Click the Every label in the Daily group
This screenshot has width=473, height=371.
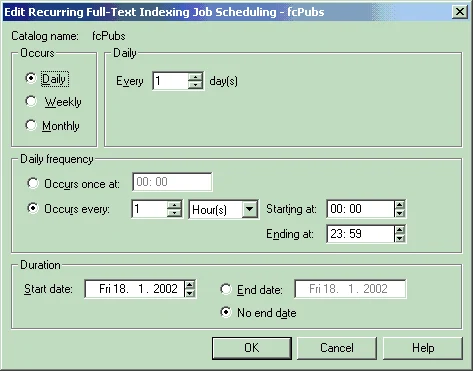130,81
